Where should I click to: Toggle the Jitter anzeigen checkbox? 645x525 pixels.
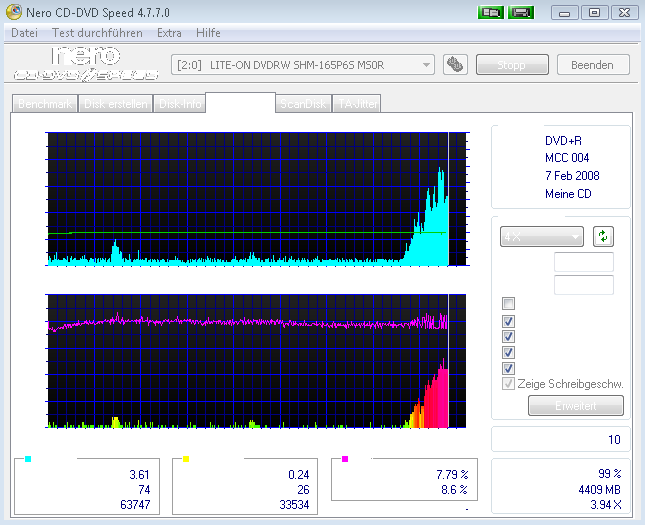[510, 353]
